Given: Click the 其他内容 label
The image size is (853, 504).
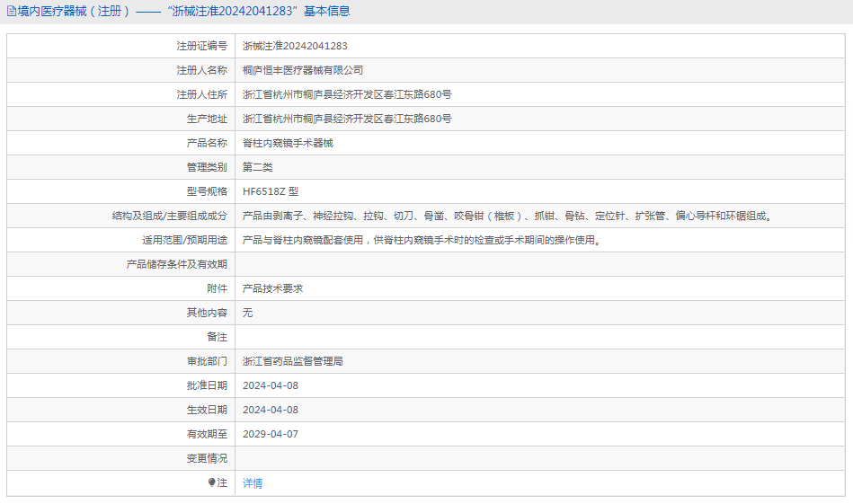Looking at the screenshot, I should 207,313.
